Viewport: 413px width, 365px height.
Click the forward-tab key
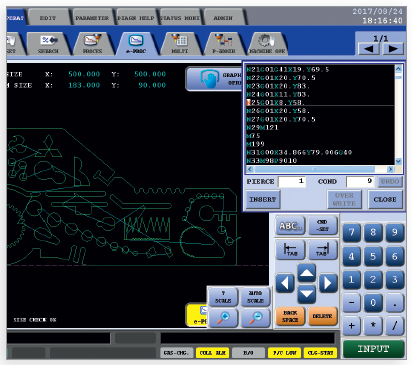pyautogui.click(x=322, y=250)
